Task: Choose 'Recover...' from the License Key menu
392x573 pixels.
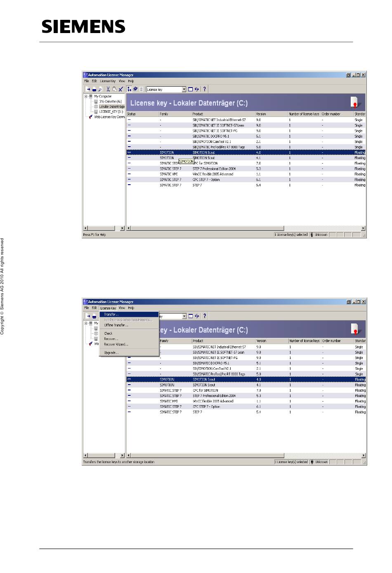Action: click(x=129, y=339)
